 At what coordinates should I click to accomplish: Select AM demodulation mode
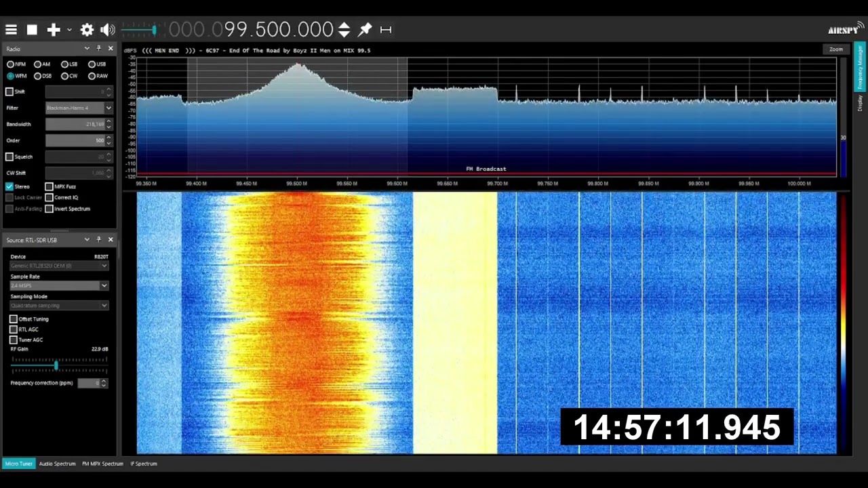coord(42,64)
